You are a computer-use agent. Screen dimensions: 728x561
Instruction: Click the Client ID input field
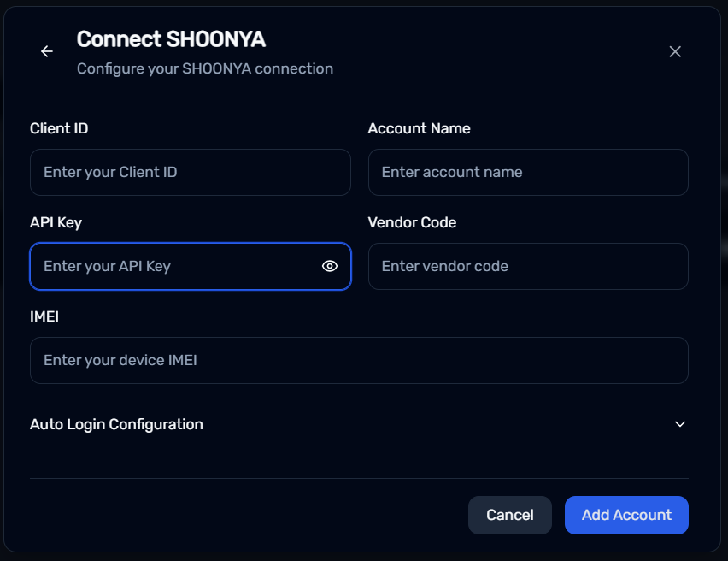[191, 172]
